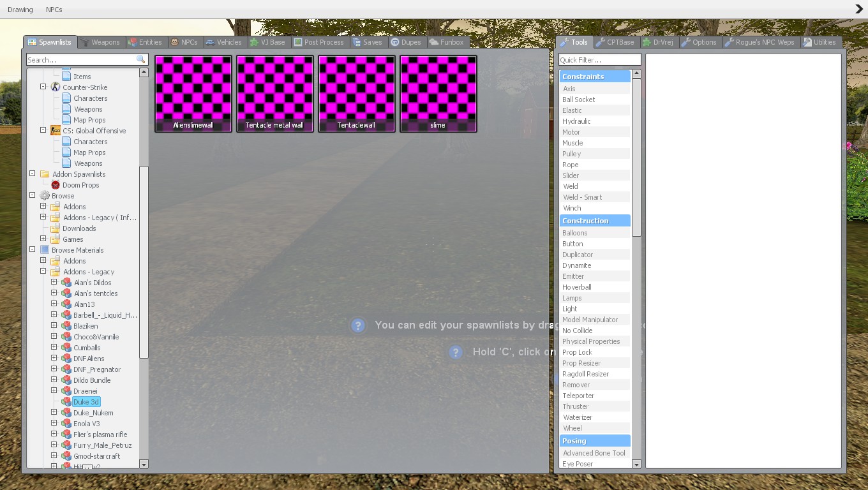Open the NPCs menu in top bar

coord(54,10)
